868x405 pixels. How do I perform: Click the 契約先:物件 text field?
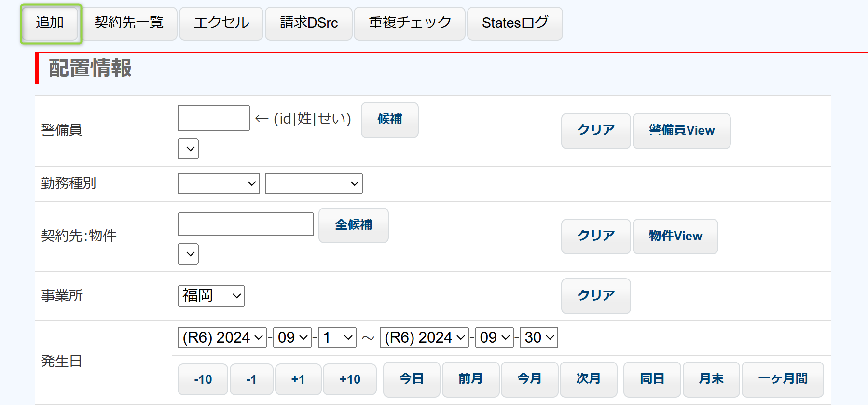click(246, 224)
